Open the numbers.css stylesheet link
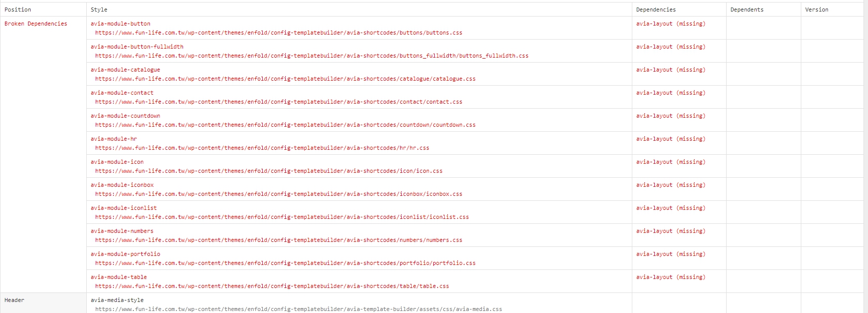The width and height of the screenshot is (868, 313). pos(278,240)
